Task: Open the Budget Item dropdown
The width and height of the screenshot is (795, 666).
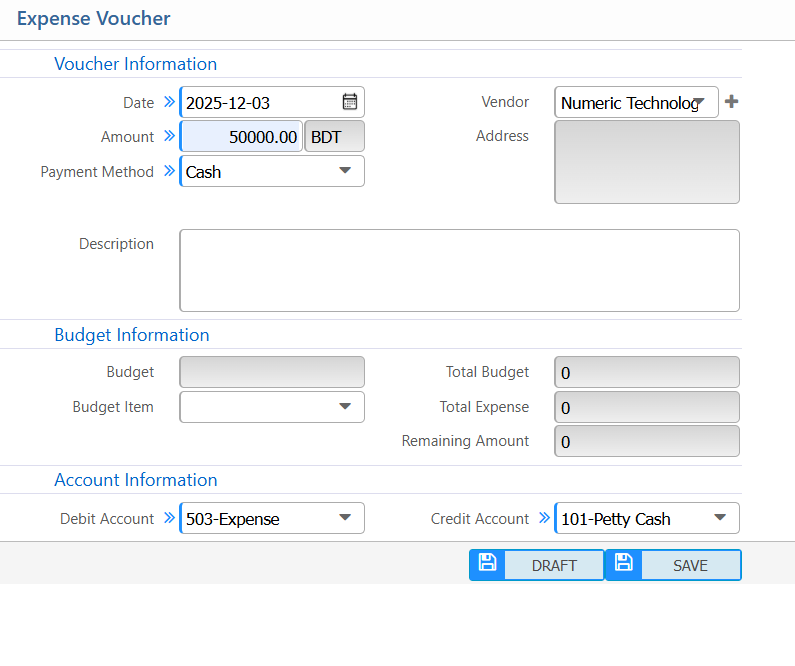Action: coord(272,407)
